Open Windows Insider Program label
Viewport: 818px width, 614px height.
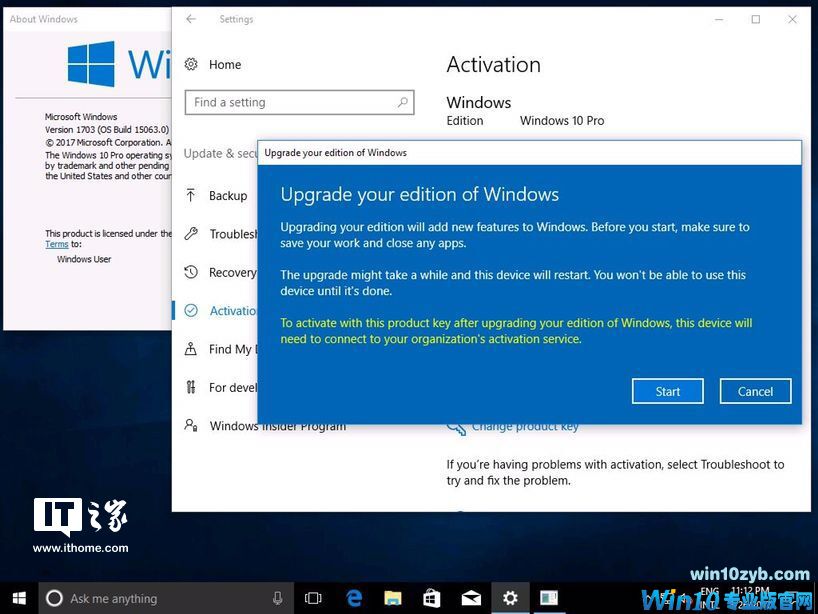(x=278, y=426)
